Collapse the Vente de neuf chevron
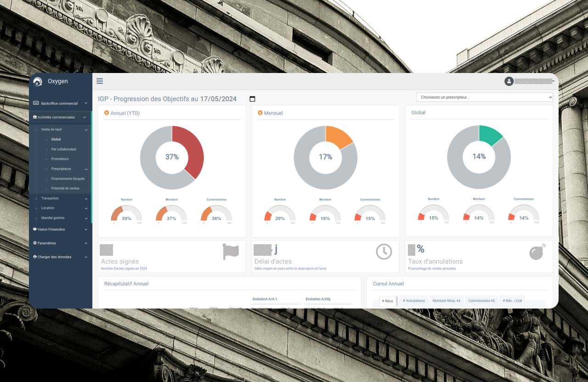588x382 pixels. pyautogui.click(x=86, y=130)
